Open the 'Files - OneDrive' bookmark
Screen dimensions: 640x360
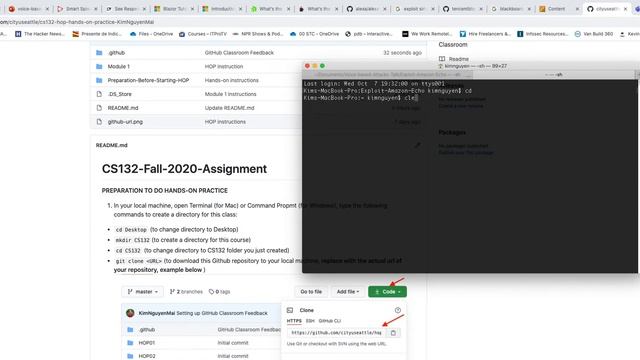click(x=151, y=34)
